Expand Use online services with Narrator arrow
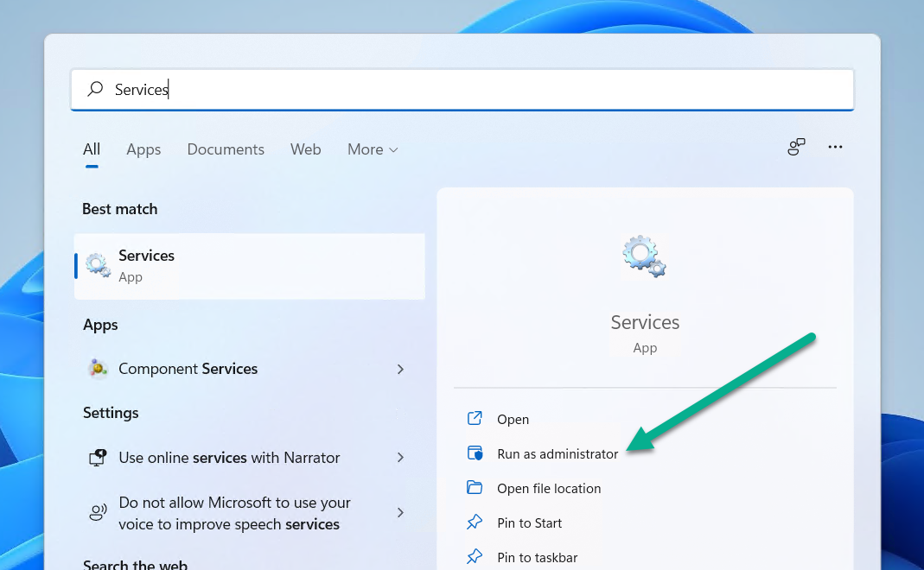924x570 pixels. (x=400, y=458)
